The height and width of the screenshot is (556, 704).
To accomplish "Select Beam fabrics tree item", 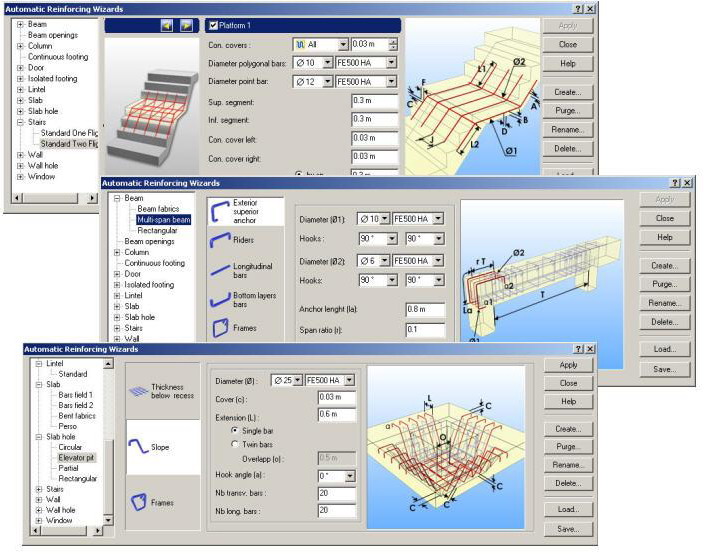I will click(x=158, y=209).
